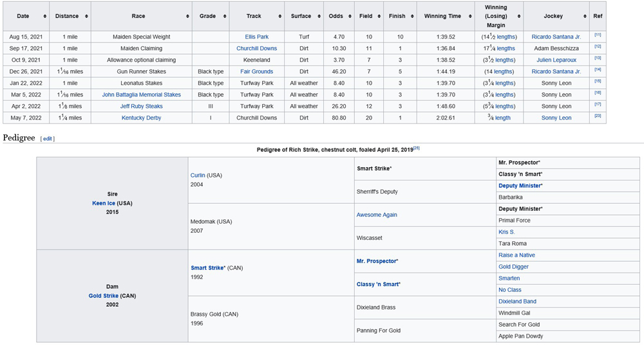Open the Ellis Park track link
This screenshot has width=644, height=346.
coord(257,37)
